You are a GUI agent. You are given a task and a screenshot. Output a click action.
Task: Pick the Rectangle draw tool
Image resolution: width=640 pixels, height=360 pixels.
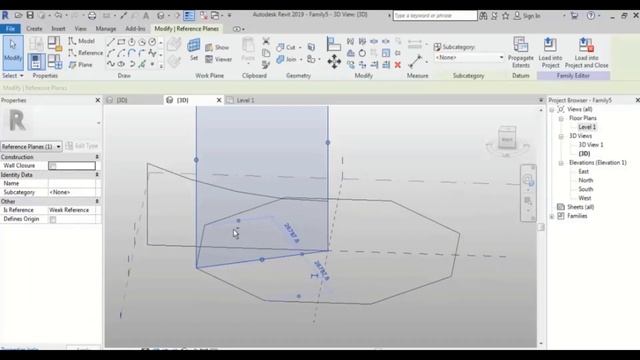[x=121, y=42]
